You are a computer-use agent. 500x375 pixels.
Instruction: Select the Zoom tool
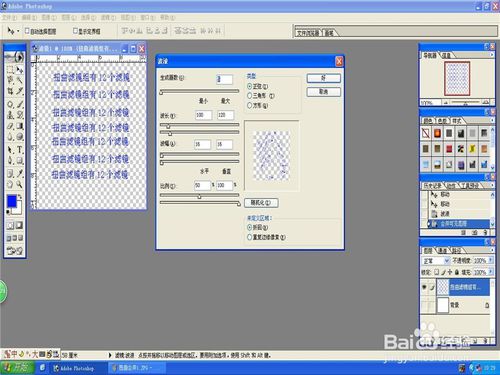coord(20,184)
